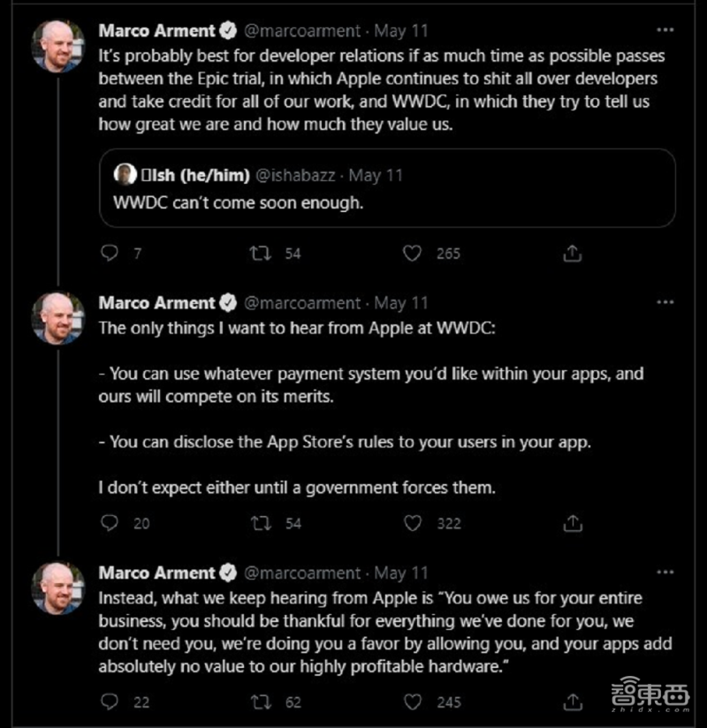Reply to the payment system tweet

110,523
